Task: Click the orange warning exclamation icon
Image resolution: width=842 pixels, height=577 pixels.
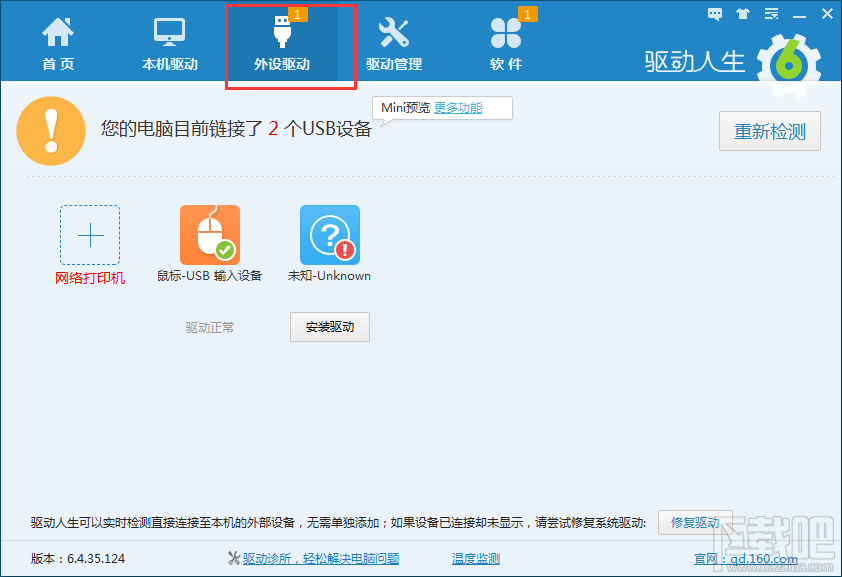Action: 51,131
